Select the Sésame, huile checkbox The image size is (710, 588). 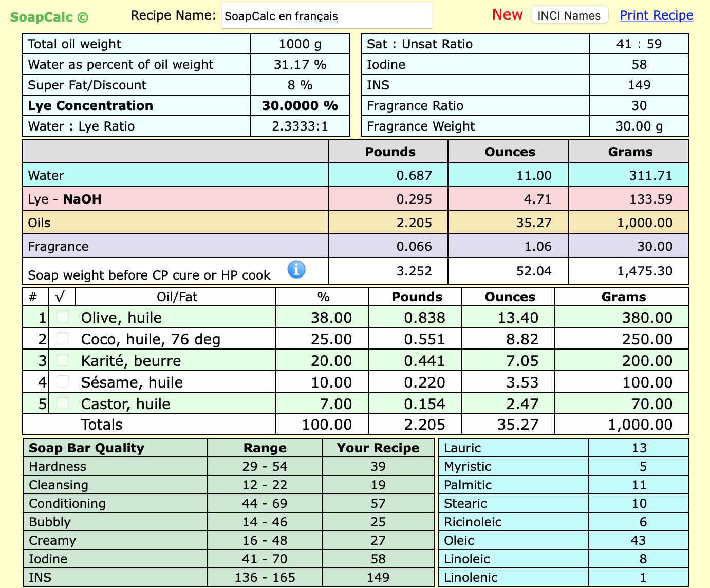coord(63,381)
